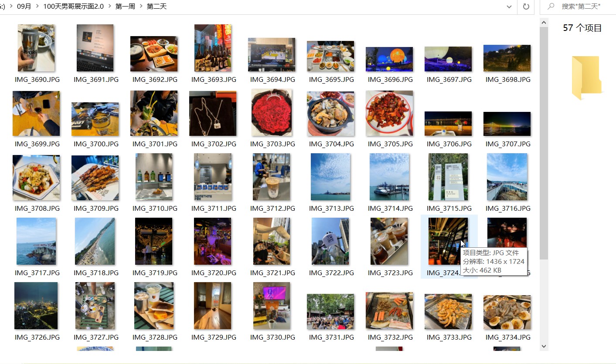This screenshot has width=616, height=364.
Task: Select IMG_3694.JPG TV screen thumbnail
Action: (x=272, y=54)
